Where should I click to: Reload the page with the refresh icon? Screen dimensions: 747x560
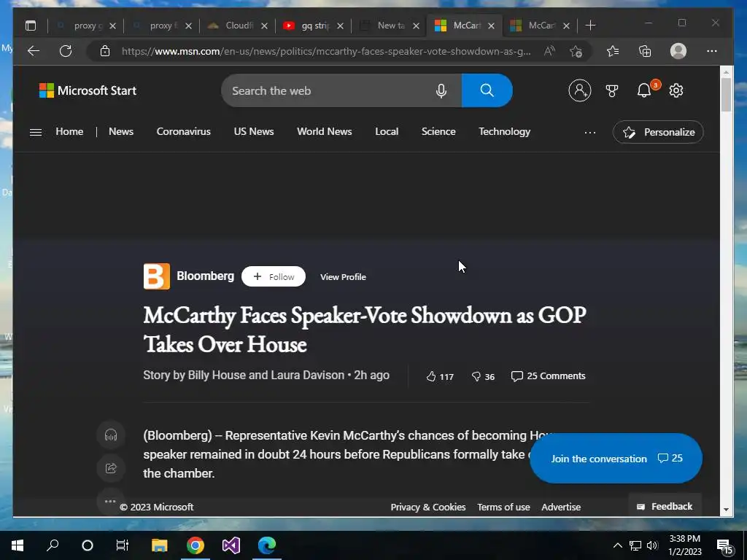(x=66, y=51)
